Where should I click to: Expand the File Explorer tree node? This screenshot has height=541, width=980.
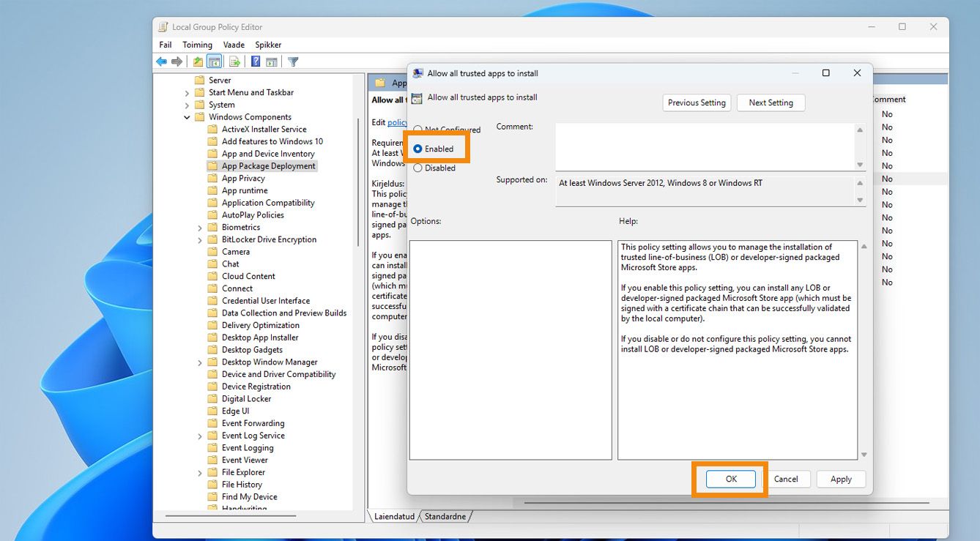tap(200, 473)
